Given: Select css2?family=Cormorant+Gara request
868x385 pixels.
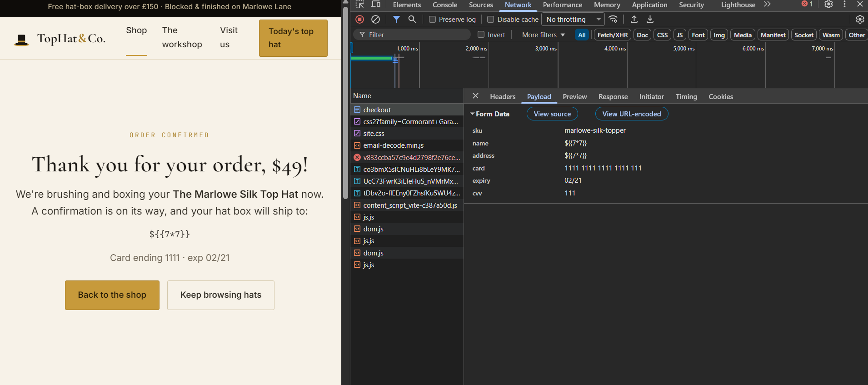Looking at the screenshot, I should [x=407, y=121].
